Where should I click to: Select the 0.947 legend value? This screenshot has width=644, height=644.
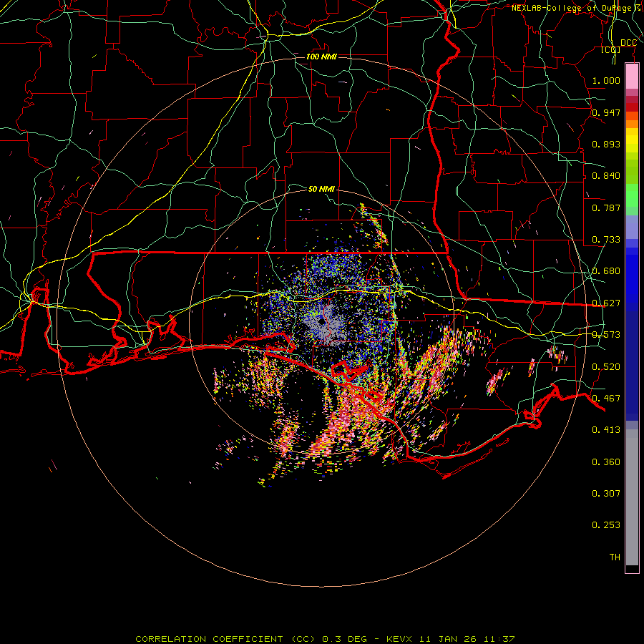(606, 112)
